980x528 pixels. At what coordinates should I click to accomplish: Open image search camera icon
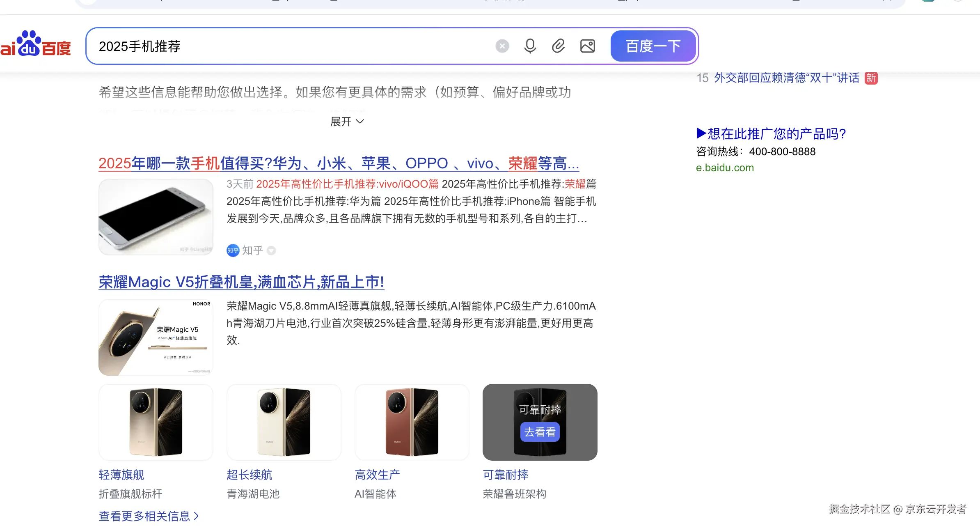(x=588, y=46)
